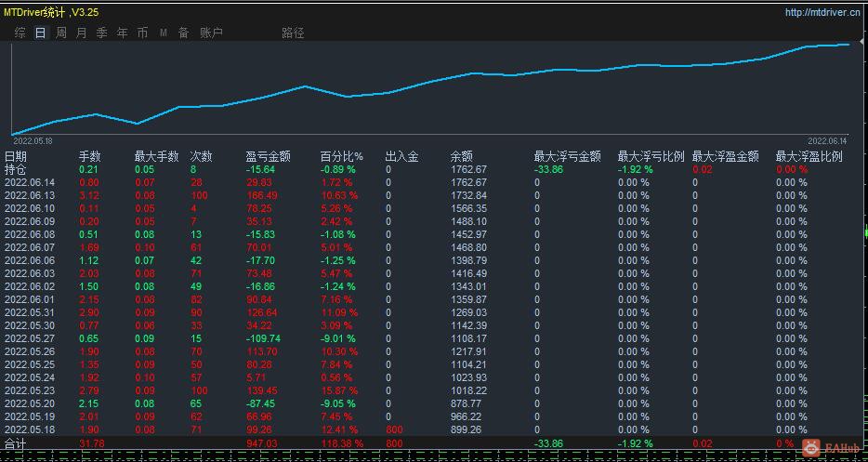Viewport: 868px width, 462px height.
Task: Open the 周 weekly tab
Action: 61,33
